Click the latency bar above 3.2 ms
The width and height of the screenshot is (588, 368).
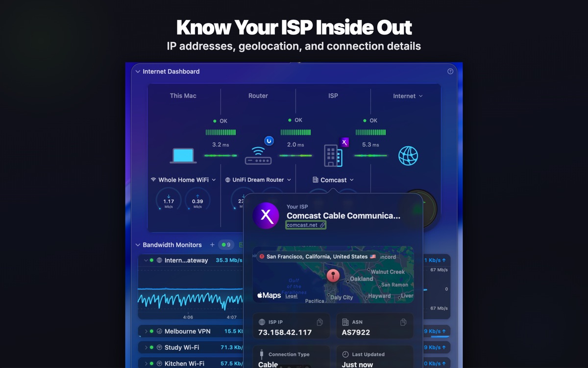point(220,132)
